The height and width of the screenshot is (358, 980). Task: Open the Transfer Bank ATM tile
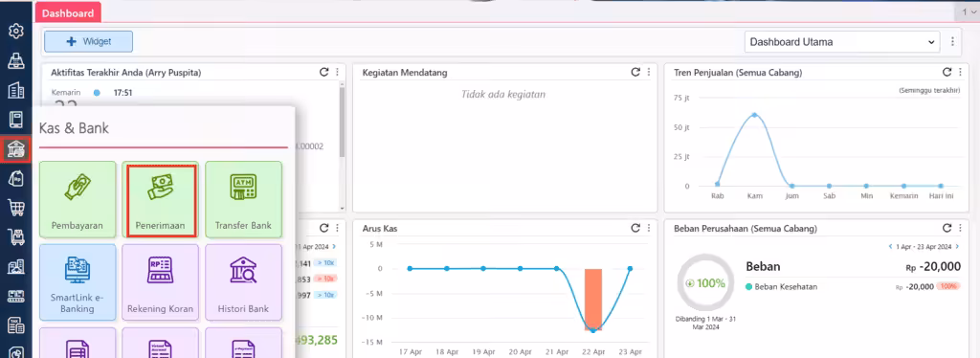244,199
